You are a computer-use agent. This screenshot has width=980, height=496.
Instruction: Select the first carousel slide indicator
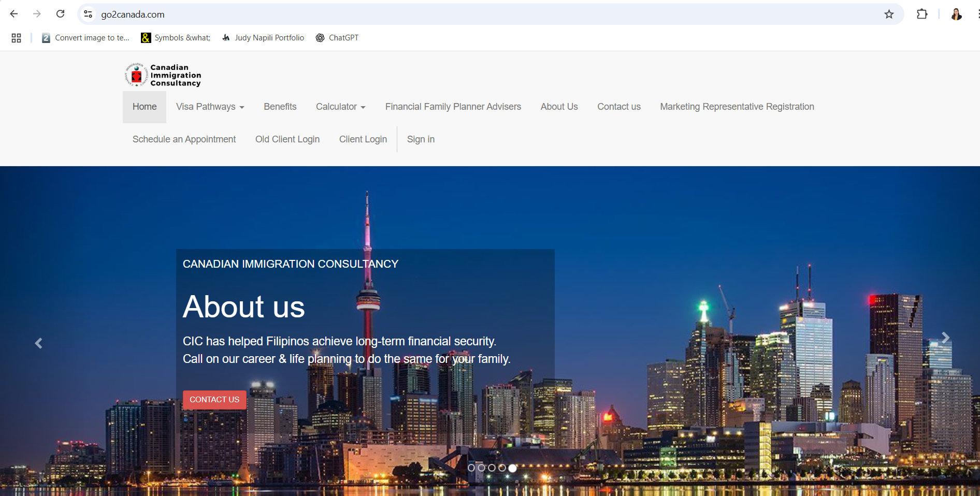(471, 468)
